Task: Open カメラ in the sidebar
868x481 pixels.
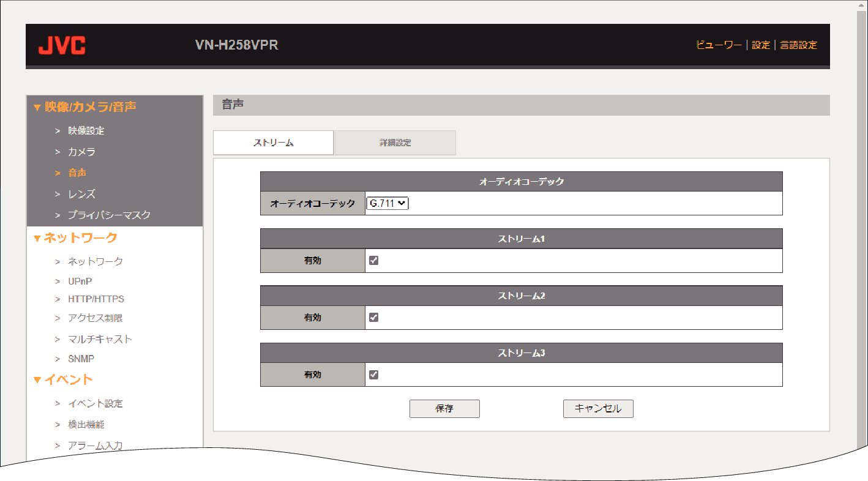Action: pyautogui.click(x=81, y=152)
